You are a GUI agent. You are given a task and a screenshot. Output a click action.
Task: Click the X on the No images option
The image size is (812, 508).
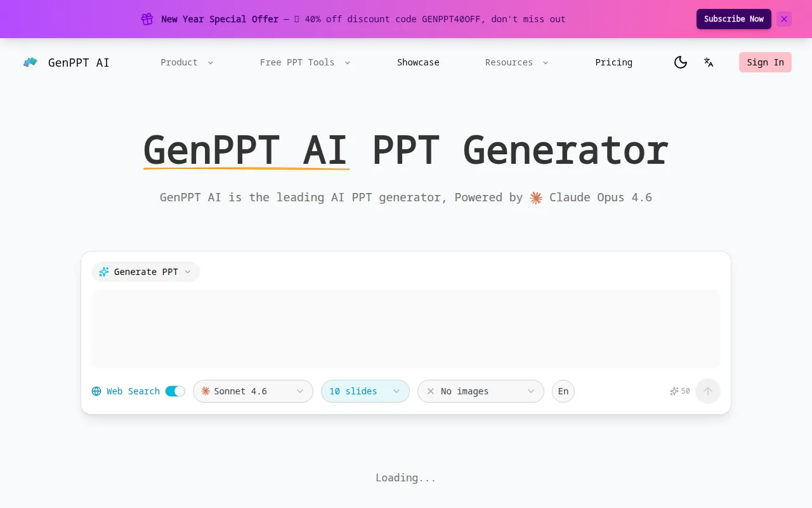click(431, 391)
